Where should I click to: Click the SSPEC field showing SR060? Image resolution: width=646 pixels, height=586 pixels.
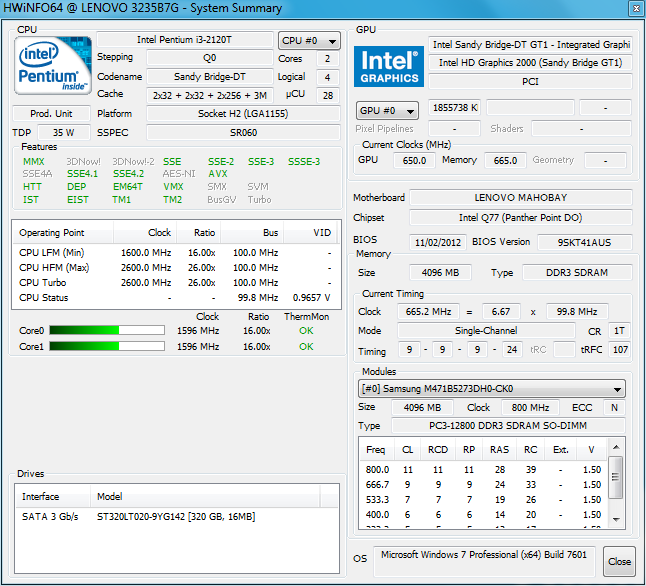[x=244, y=133]
